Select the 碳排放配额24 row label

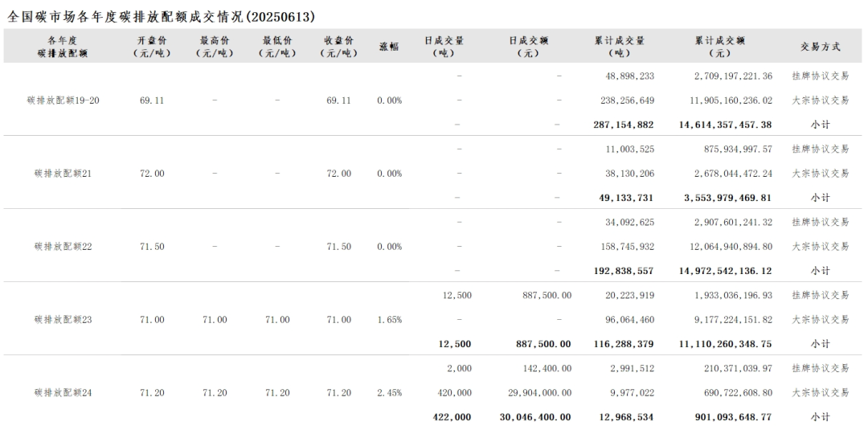coord(63,393)
